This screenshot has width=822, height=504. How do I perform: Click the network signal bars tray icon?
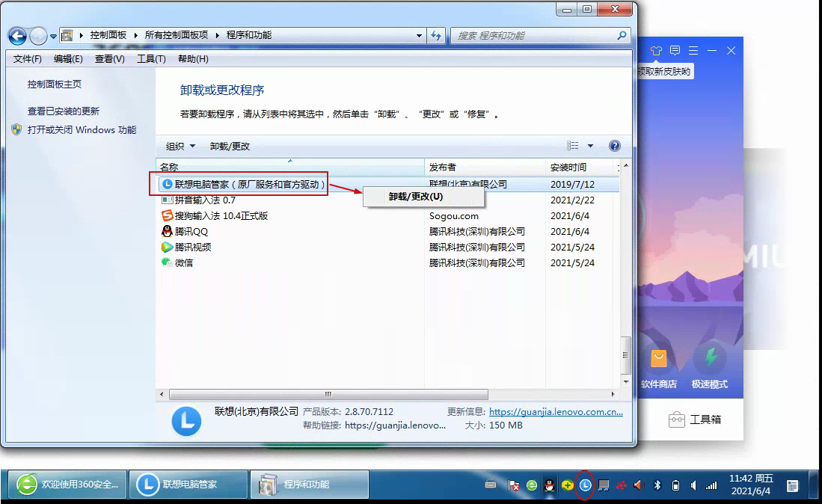711,485
